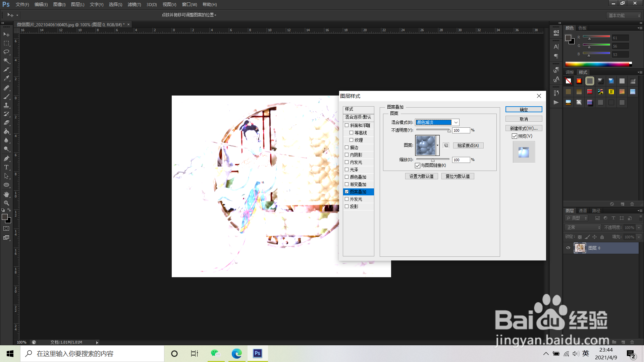Screen dimensions: 644x362
Task: Select the Rectangular Marquee tool
Action: click(x=6, y=43)
